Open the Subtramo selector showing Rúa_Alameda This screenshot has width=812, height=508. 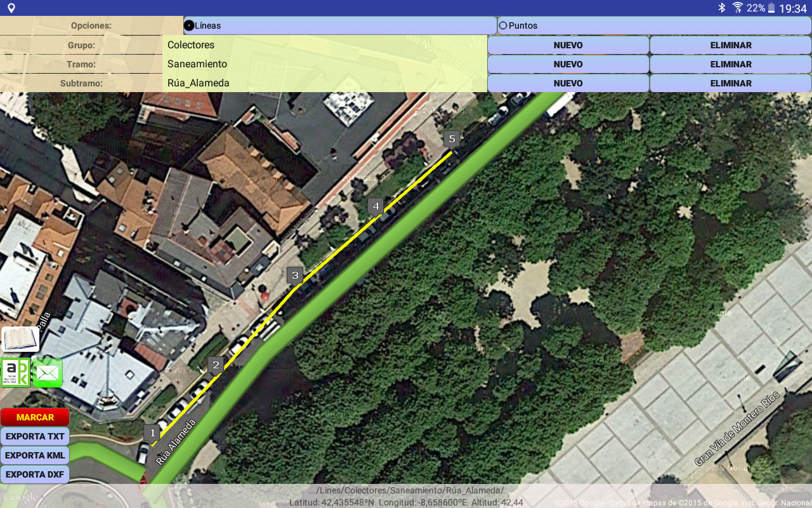[325, 83]
